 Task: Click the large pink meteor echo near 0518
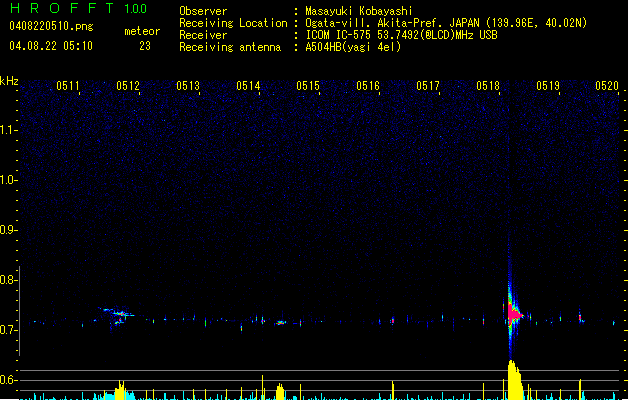[513, 314]
